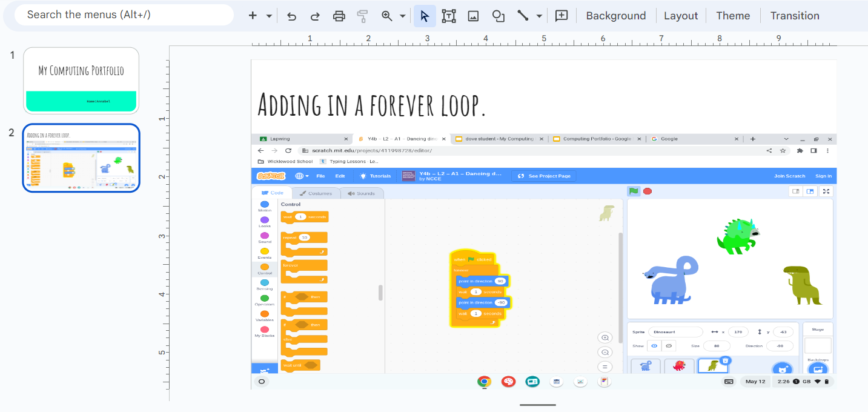Bookmark the page with the star icon
The image size is (868, 412).
783,150
